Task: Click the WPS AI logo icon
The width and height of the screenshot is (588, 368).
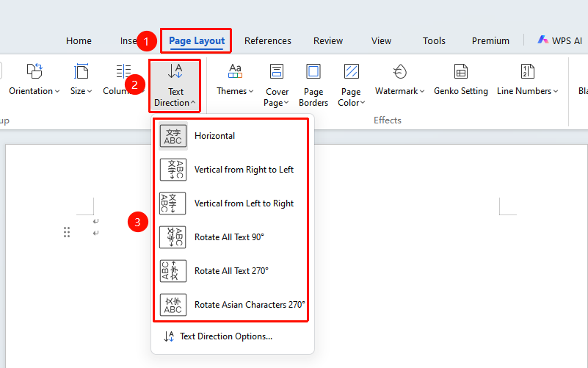Action: pos(543,40)
